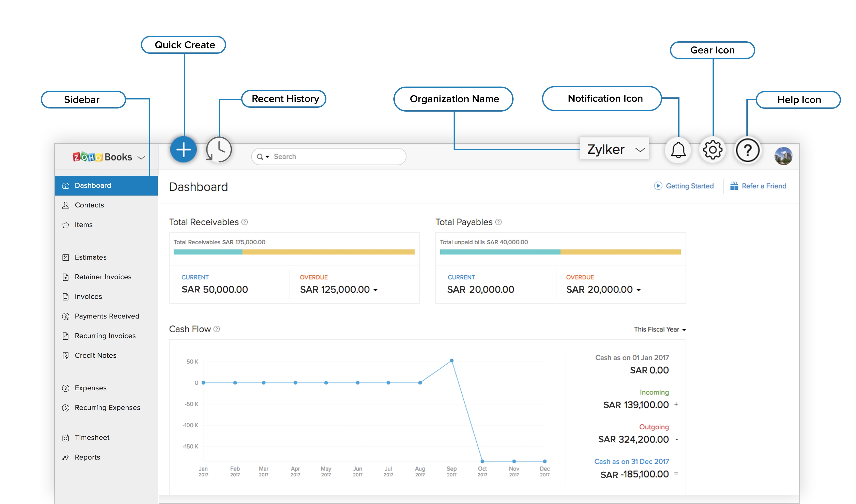The height and width of the screenshot is (504, 856).
Task: Expand the Zylker organization dropdown
Action: point(640,150)
